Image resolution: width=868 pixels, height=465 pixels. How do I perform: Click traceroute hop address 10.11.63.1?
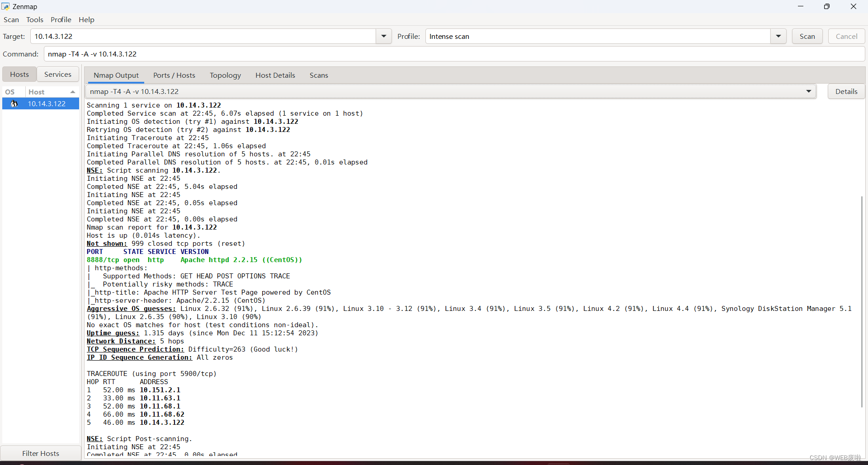(160, 398)
